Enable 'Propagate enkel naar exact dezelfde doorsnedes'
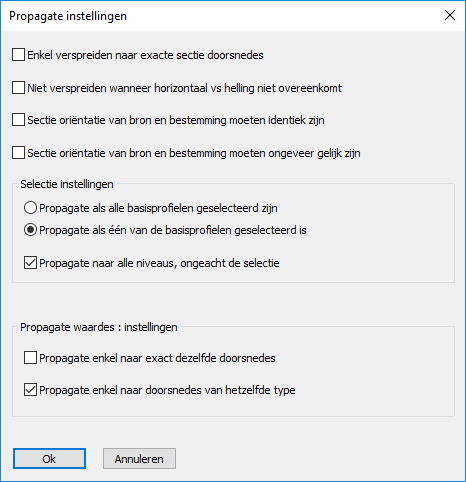This screenshot has width=466, height=482. point(30,358)
